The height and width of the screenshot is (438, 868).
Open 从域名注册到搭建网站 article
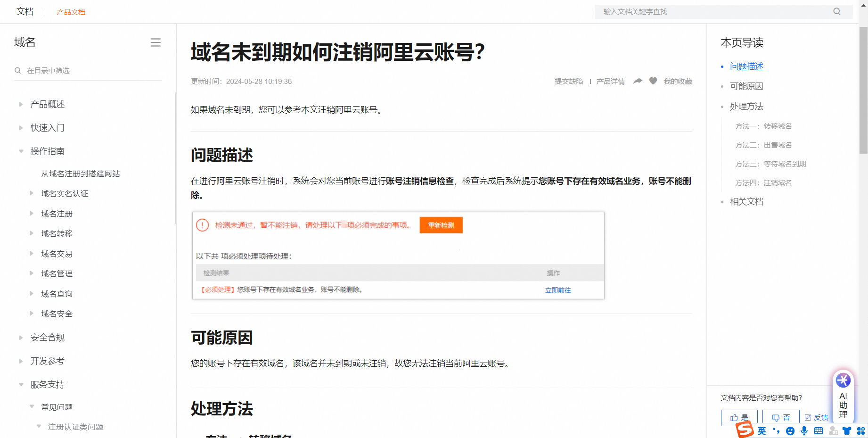tap(81, 174)
